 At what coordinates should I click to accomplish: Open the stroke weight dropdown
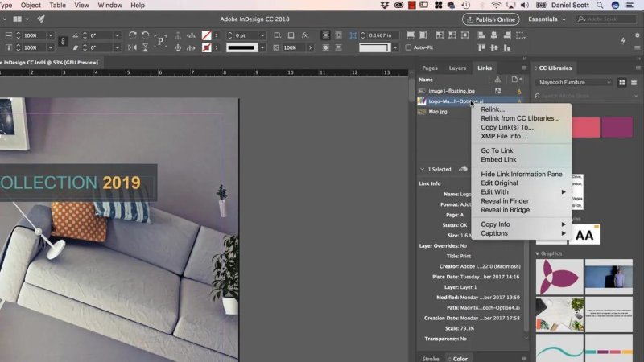coord(262,35)
